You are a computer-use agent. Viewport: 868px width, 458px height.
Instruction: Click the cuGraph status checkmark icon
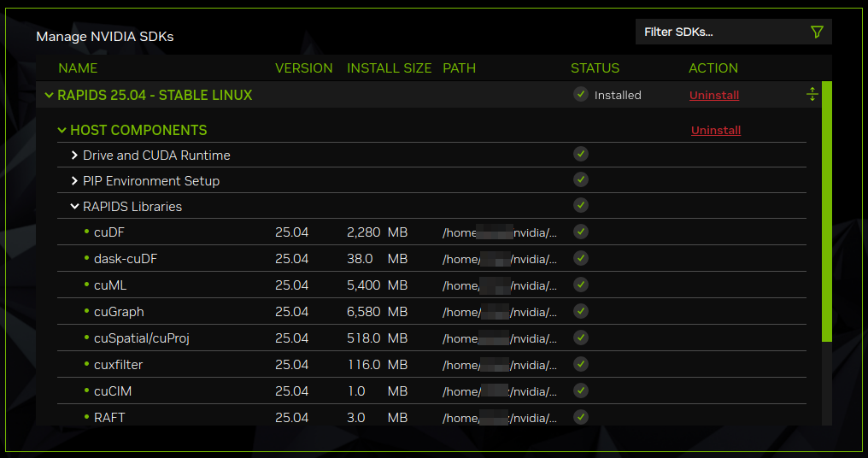(581, 311)
